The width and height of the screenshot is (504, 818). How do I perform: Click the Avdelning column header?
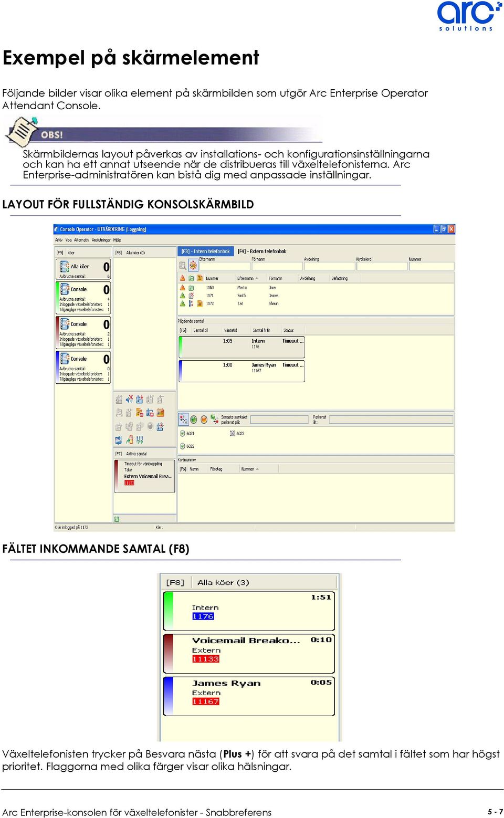(313, 278)
